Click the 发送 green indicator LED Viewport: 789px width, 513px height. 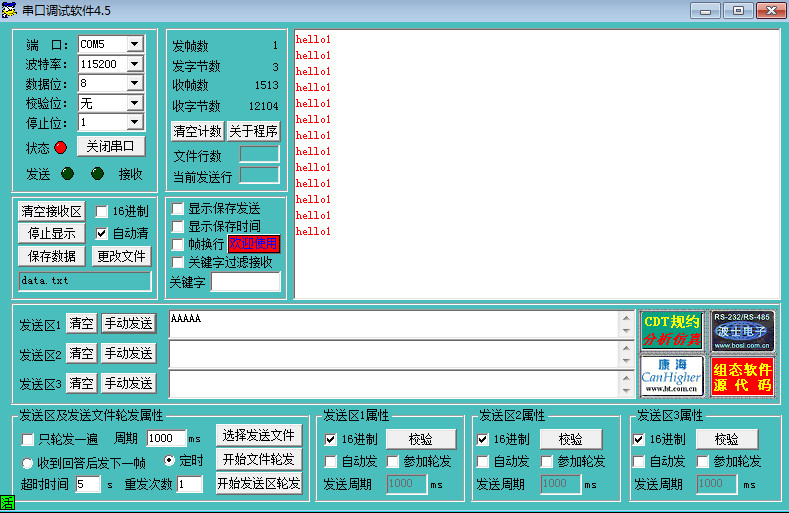click(67, 174)
